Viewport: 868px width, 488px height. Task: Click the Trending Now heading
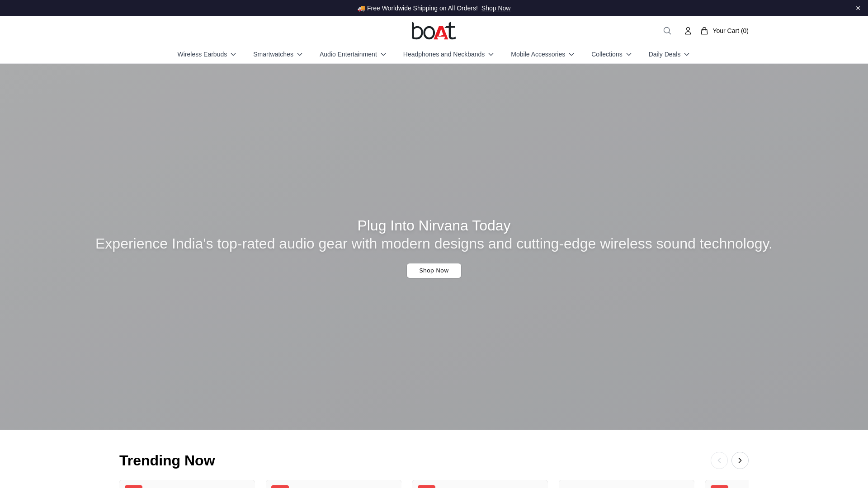(x=167, y=460)
